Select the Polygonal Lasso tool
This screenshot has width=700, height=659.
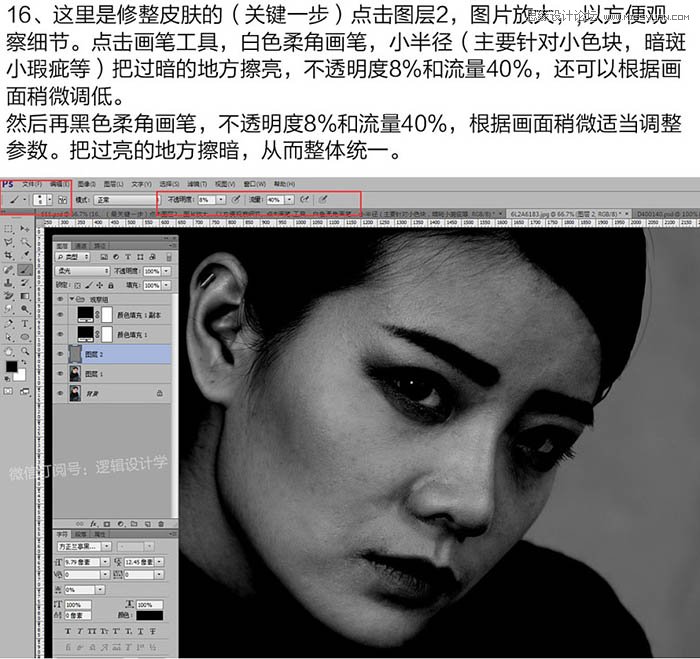8,242
